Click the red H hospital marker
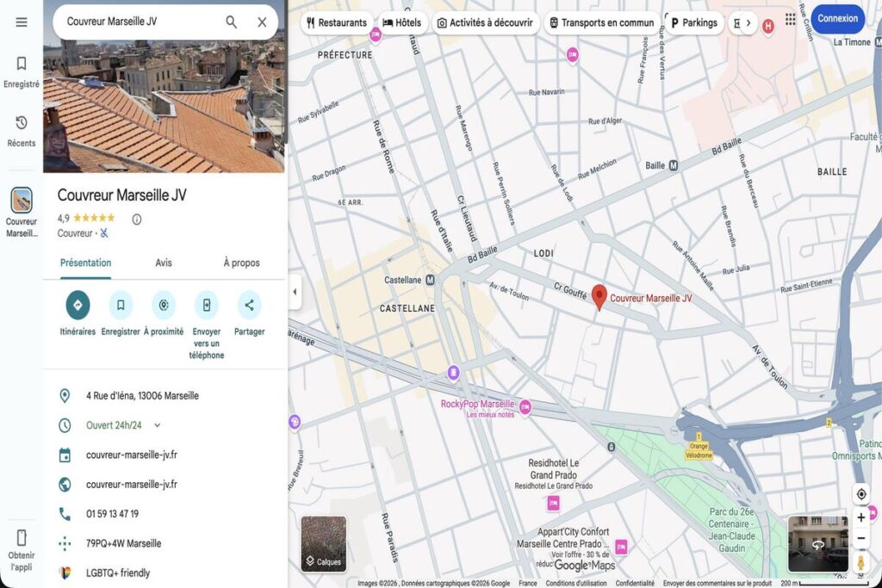The height and width of the screenshot is (588, 882). pos(767,26)
